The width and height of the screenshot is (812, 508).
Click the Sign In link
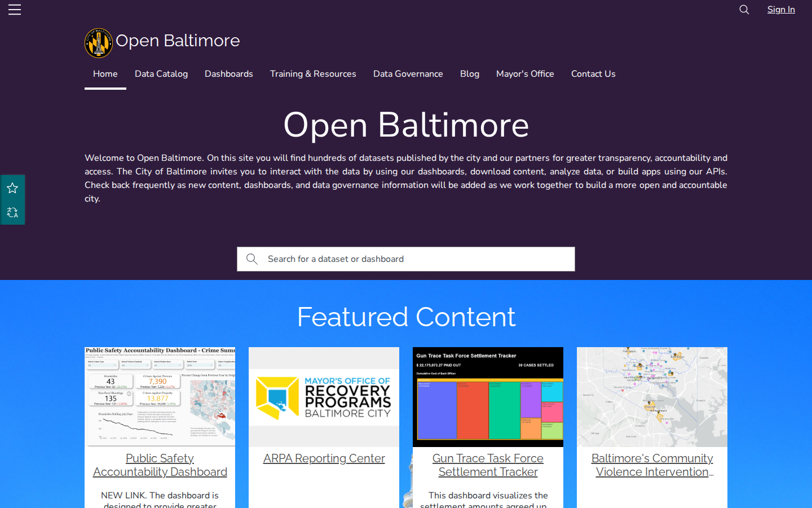(781, 10)
